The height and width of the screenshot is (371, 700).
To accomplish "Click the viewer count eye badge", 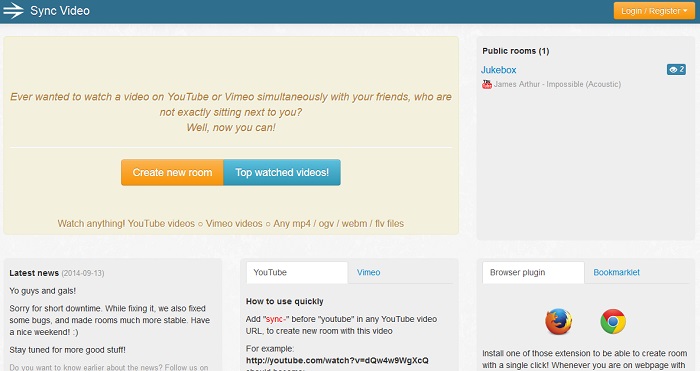I will 676,69.
